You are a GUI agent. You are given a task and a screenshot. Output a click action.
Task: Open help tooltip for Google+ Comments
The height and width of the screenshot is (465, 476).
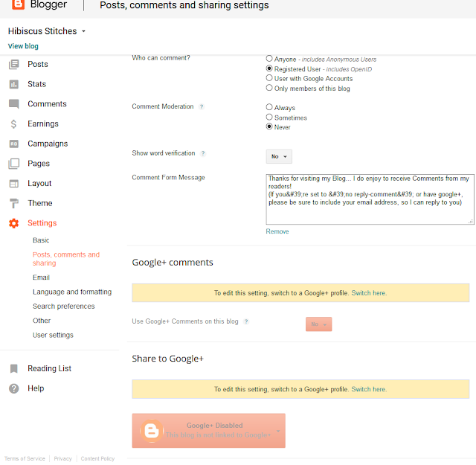click(x=246, y=321)
